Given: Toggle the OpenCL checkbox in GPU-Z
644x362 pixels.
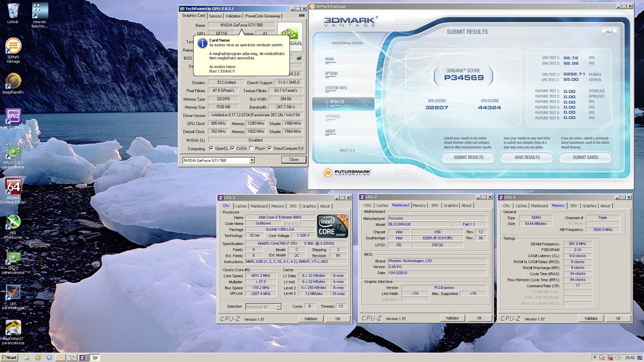Looking at the screenshot, I should click(211, 148).
